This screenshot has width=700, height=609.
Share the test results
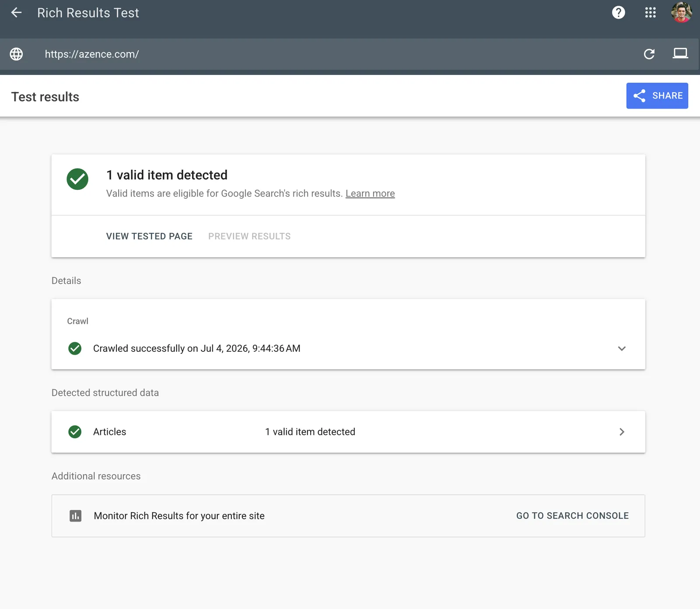[x=657, y=96]
